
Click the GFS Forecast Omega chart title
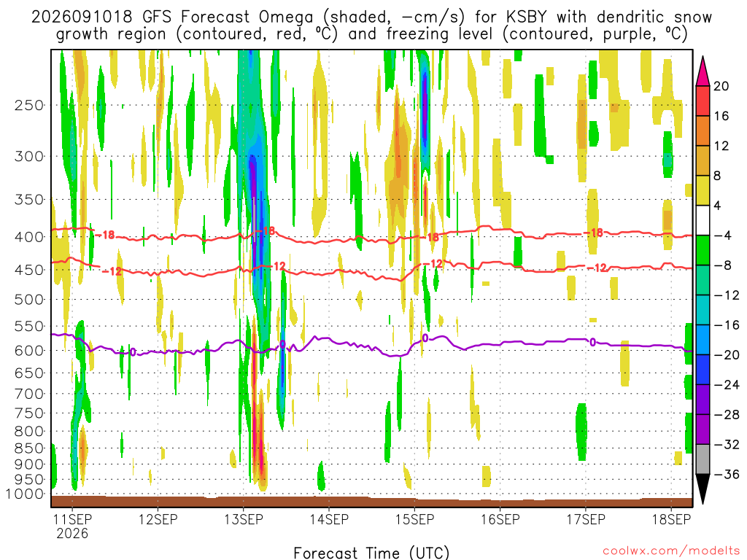371,26
